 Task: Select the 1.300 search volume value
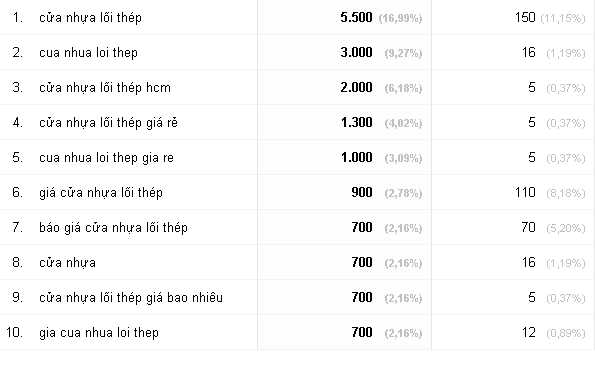pos(356,123)
